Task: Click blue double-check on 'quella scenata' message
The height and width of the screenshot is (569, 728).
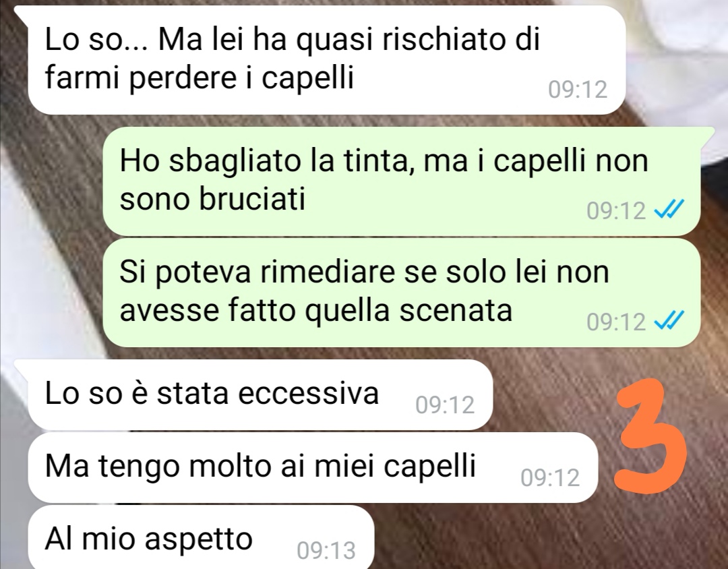Action: (x=669, y=321)
